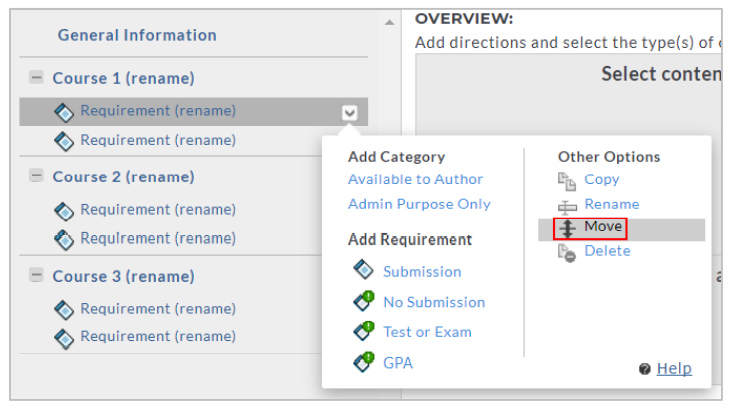731x408 pixels.
Task: Select Course 1 (rename) heading
Action: pyautogui.click(x=124, y=78)
